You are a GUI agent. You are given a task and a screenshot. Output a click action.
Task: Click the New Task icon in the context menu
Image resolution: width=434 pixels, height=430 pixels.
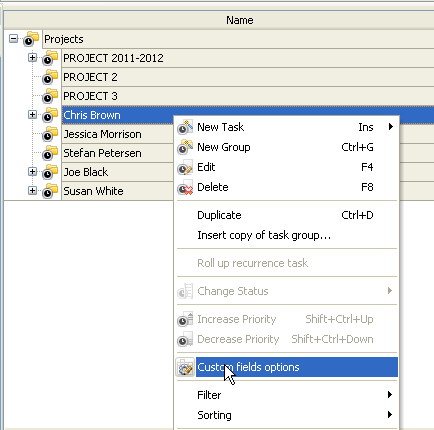[185, 127]
